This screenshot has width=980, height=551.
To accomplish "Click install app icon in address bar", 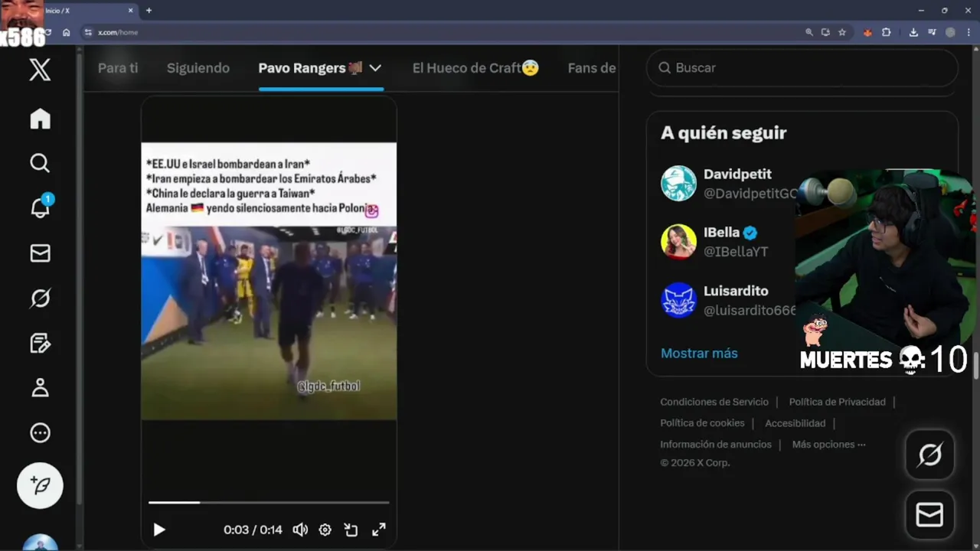I will tap(825, 32).
